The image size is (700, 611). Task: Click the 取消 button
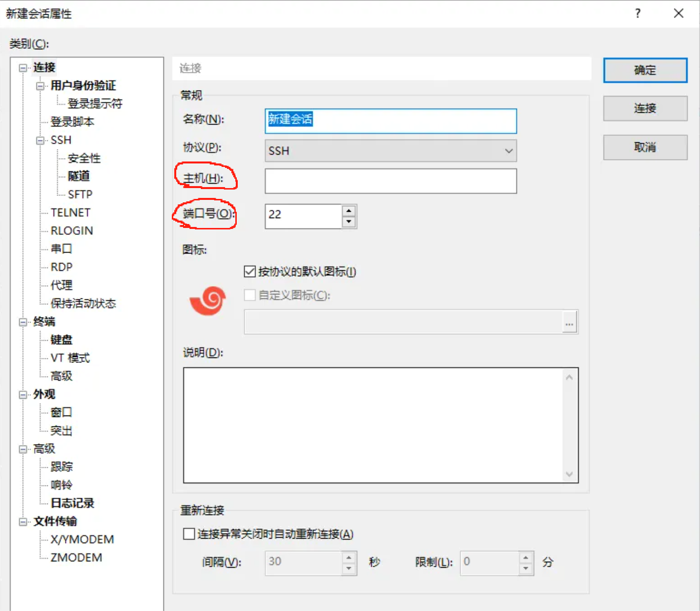tap(645, 147)
